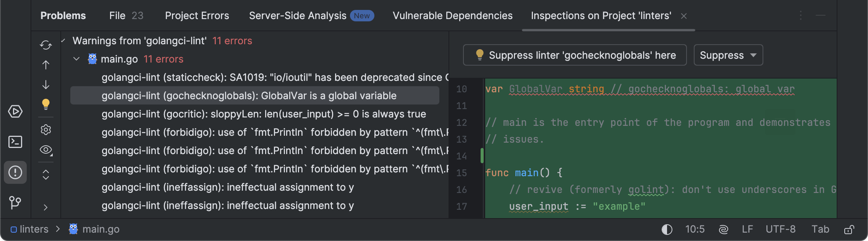Open the Vulnerable Dependencies tab

(x=452, y=16)
